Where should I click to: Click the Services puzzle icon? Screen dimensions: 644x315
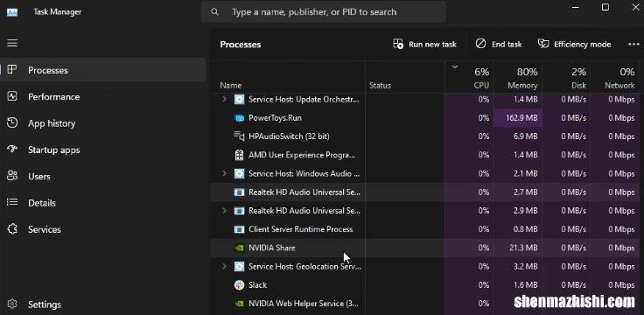pyautogui.click(x=12, y=229)
